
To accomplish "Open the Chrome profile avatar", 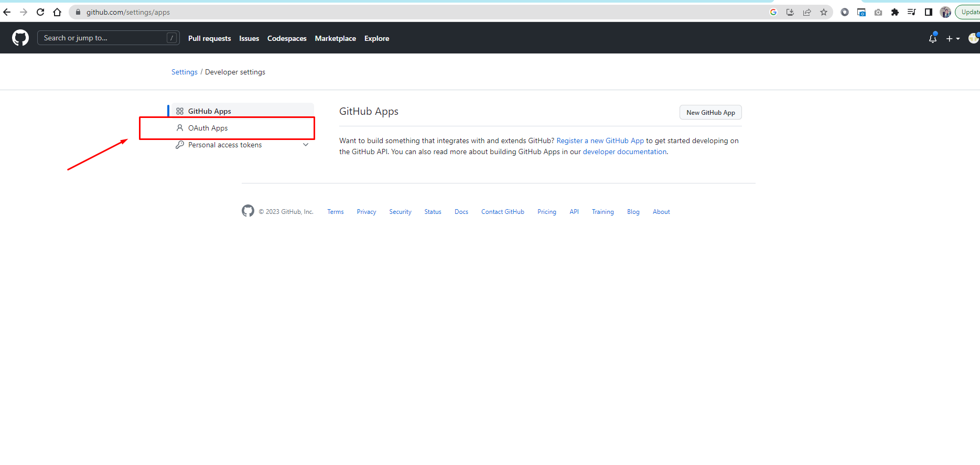I will (x=945, y=12).
